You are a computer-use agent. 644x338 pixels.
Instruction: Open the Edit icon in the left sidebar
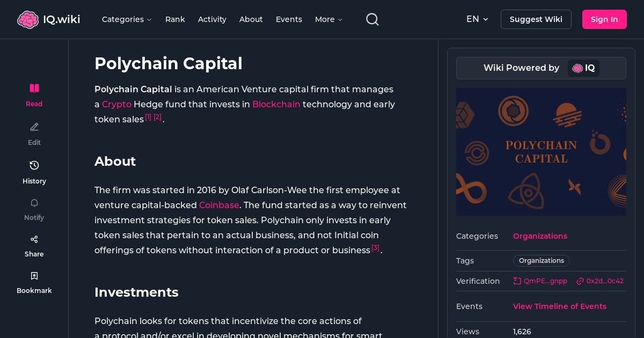[34, 127]
